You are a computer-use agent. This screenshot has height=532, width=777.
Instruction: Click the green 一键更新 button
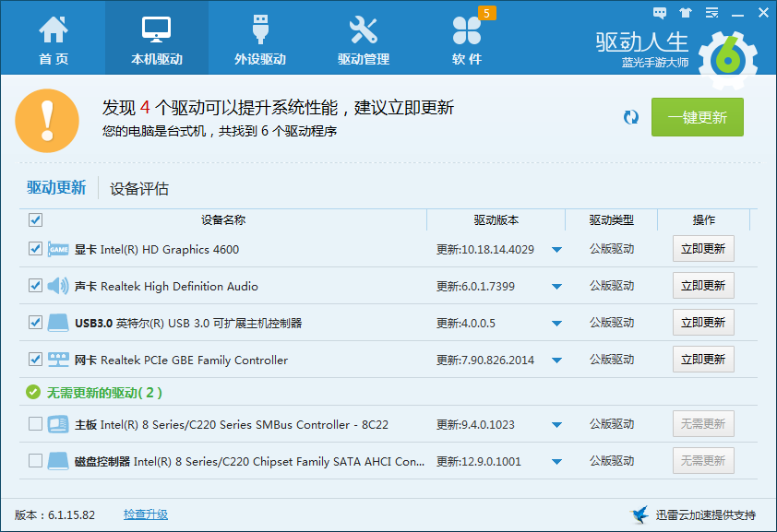tap(698, 117)
